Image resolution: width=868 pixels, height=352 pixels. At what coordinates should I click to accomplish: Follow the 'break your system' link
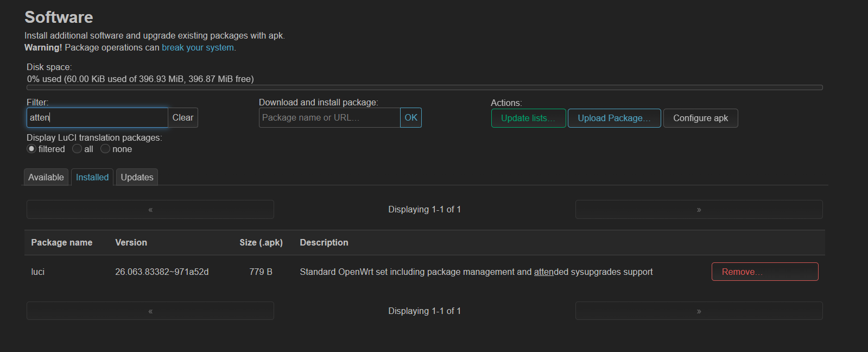[198, 48]
